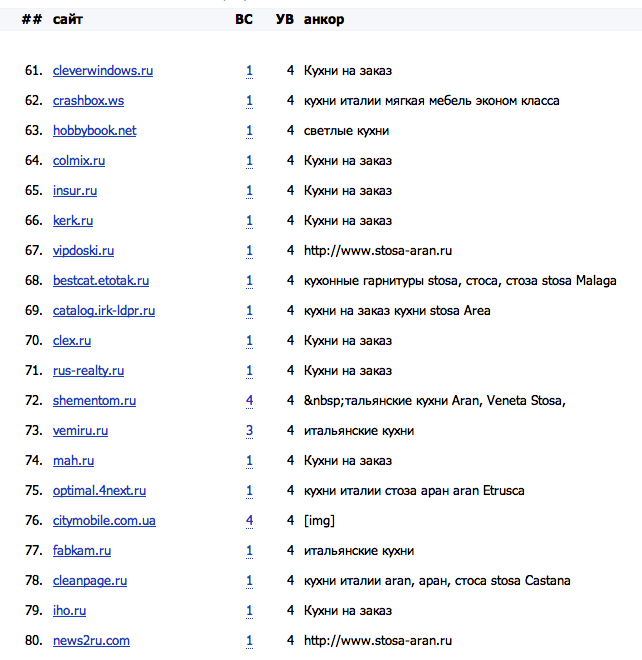Viewport: 642px width, 660px height.
Task: Click the BC value 3 for vemiru.ru
Action: coord(249,431)
